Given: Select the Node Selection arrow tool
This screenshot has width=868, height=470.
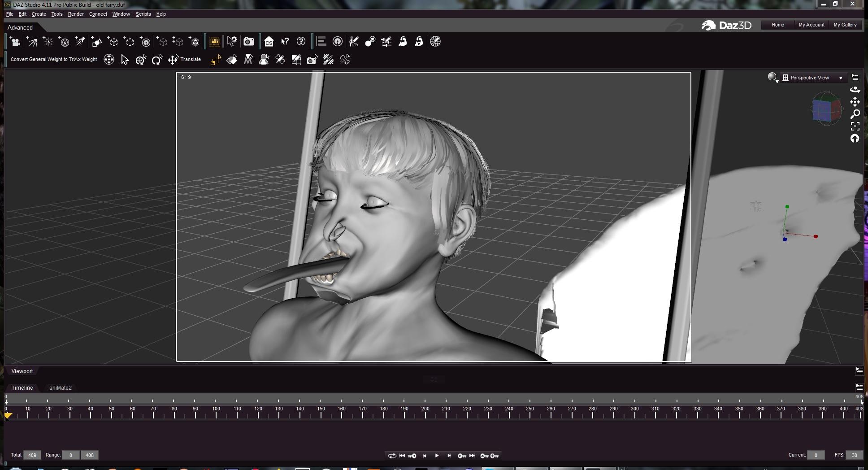Looking at the screenshot, I should [125, 60].
